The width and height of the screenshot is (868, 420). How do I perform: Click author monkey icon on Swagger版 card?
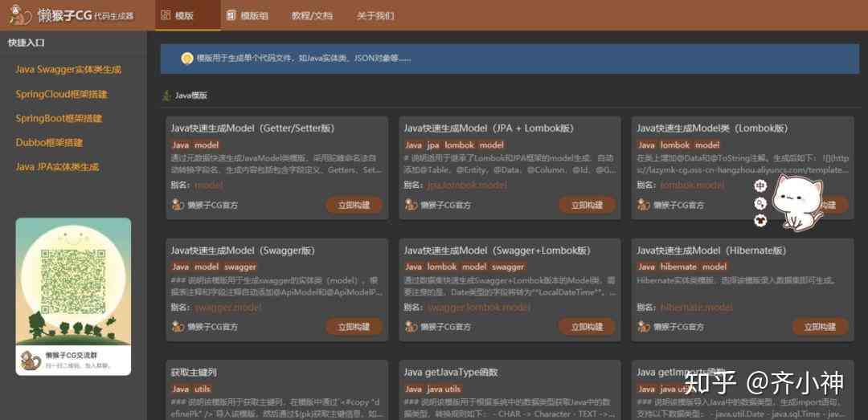(178, 327)
